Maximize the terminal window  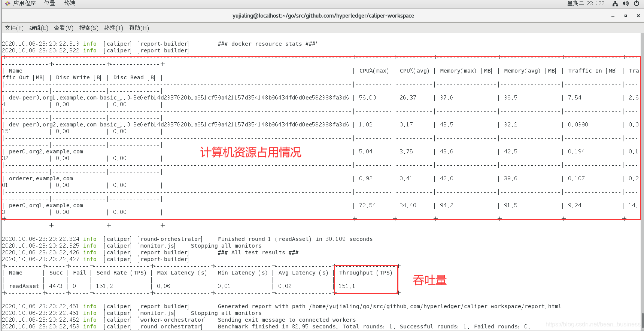coord(626,16)
